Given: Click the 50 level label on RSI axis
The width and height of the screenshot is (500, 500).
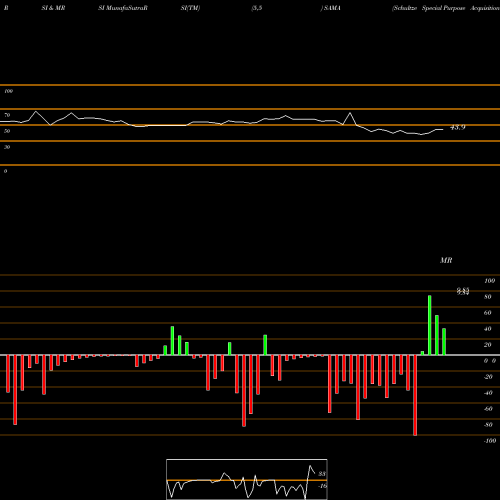Looking at the screenshot, I should (7, 131).
